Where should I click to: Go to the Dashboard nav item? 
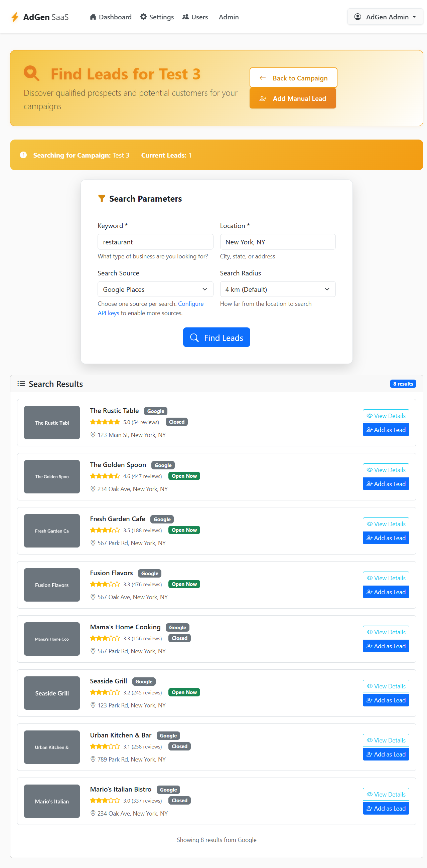111,17
